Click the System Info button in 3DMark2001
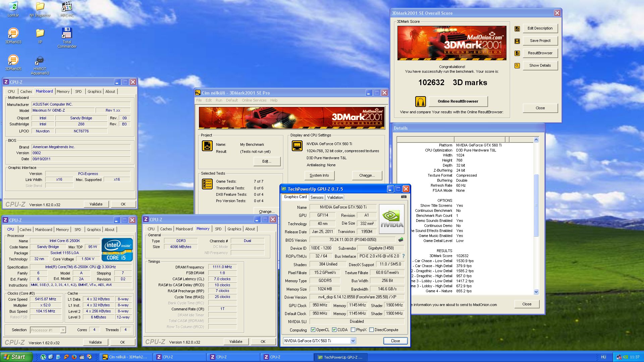Viewport: 644px width, 362px height. coord(319,175)
